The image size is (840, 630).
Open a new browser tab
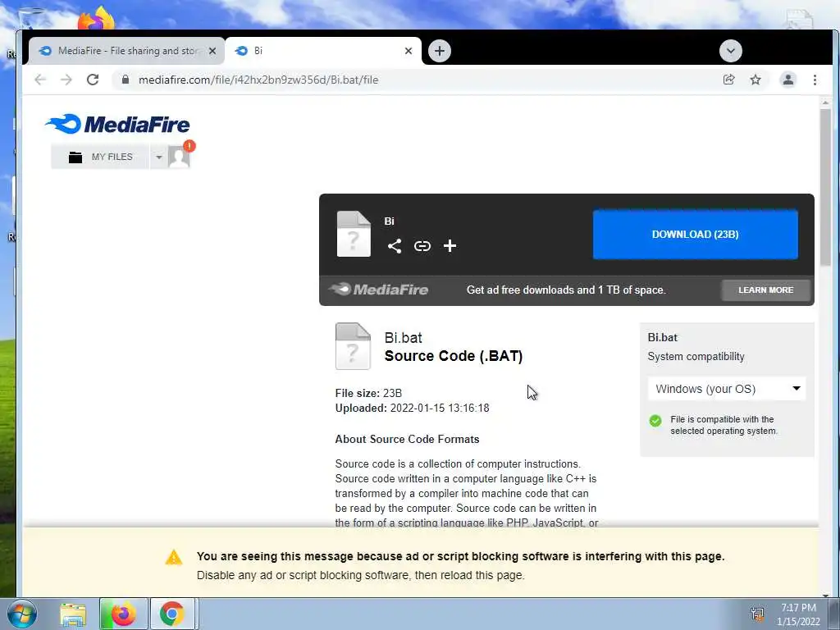(x=440, y=51)
